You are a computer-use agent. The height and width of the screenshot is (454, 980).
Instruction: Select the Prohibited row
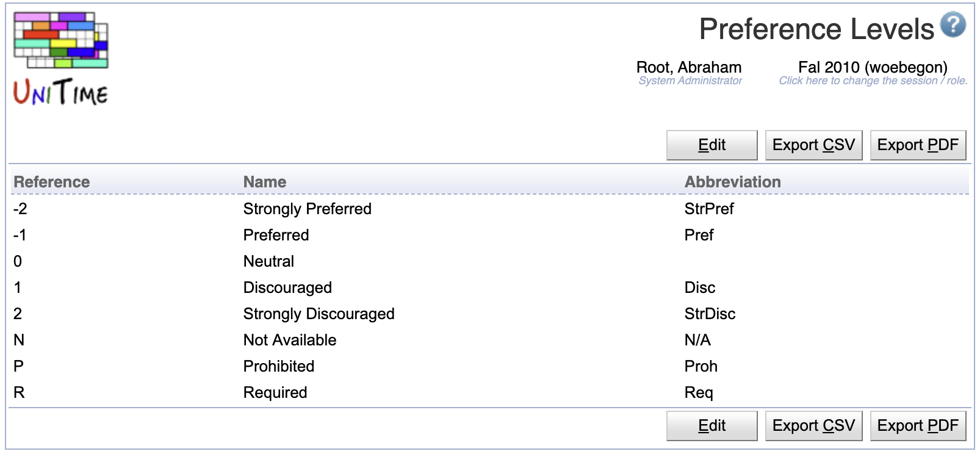(x=490, y=366)
